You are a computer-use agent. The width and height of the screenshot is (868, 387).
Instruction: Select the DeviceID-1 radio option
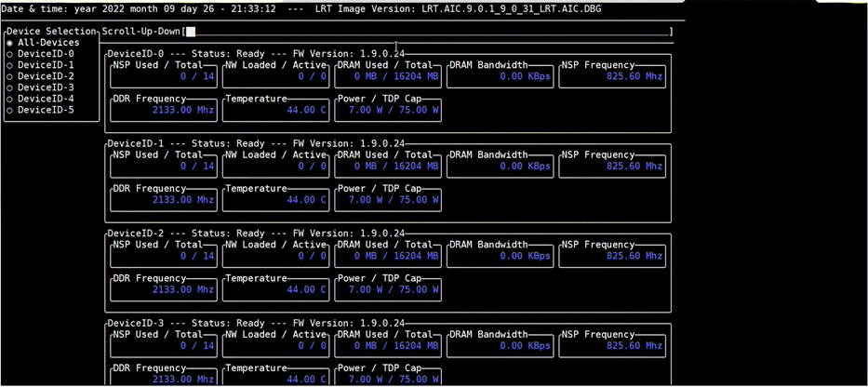tap(40, 65)
